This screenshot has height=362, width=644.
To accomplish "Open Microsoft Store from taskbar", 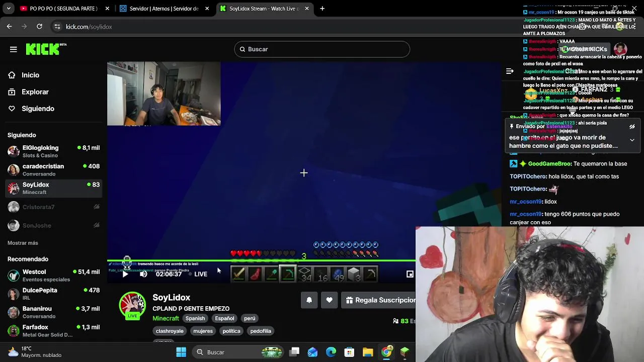I will pos(349,352).
